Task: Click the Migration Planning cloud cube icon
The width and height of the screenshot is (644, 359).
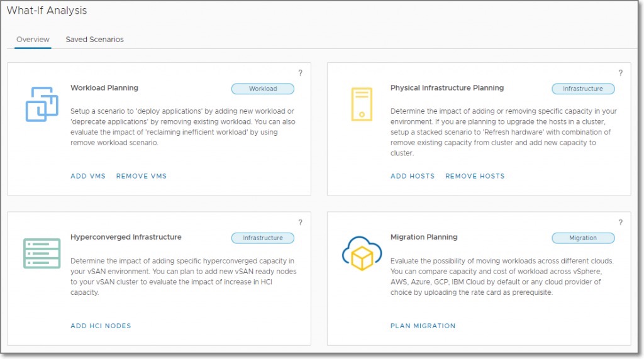Action: tap(362, 251)
